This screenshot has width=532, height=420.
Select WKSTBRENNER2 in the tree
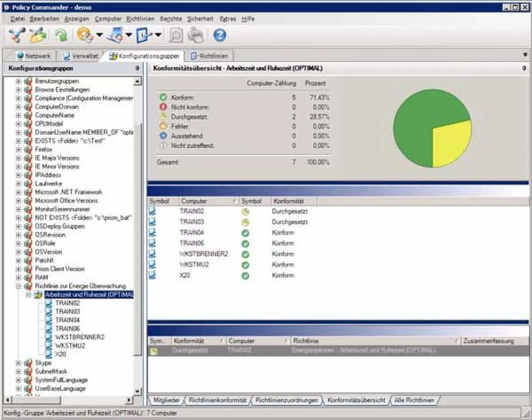click(x=79, y=337)
